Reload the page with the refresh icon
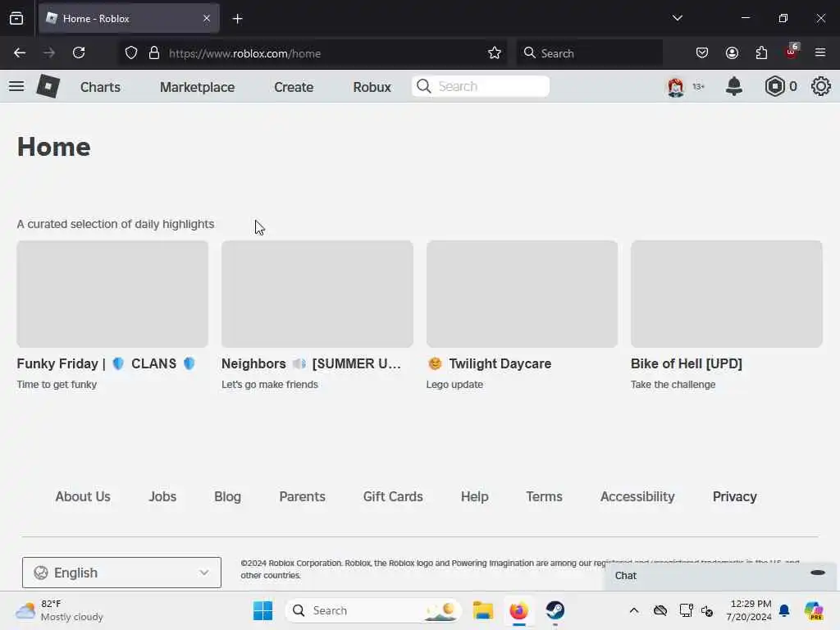The height and width of the screenshot is (630, 840). point(79,53)
